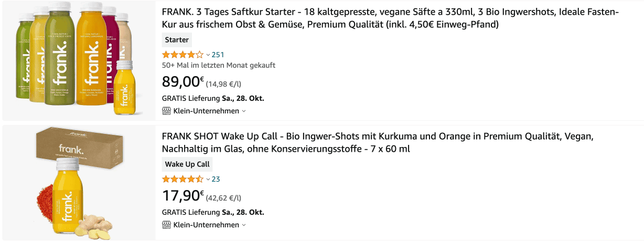644x241 pixels.
Task: Open the 23 reviews link
Action: click(216, 179)
